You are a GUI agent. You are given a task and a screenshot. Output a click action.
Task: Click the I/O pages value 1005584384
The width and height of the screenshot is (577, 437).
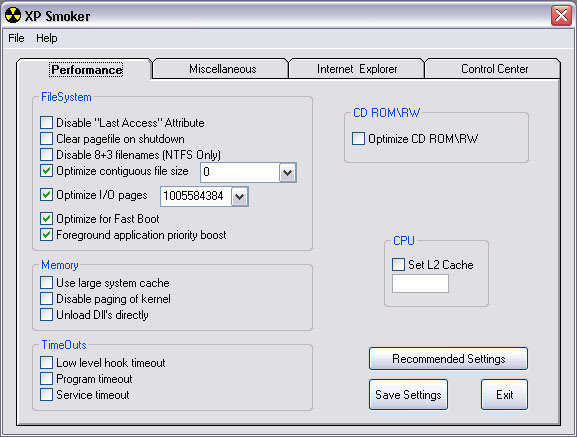coord(196,196)
